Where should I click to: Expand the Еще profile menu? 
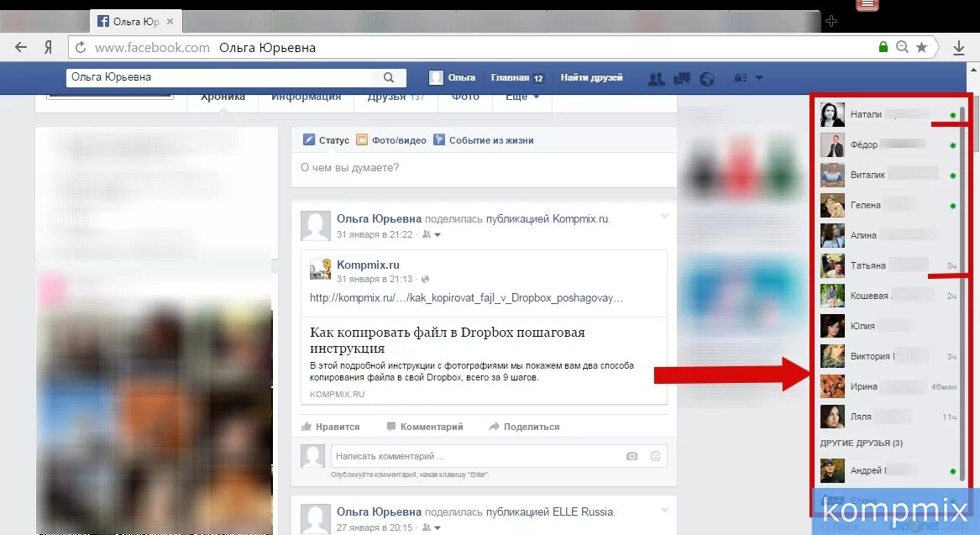[x=522, y=97]
